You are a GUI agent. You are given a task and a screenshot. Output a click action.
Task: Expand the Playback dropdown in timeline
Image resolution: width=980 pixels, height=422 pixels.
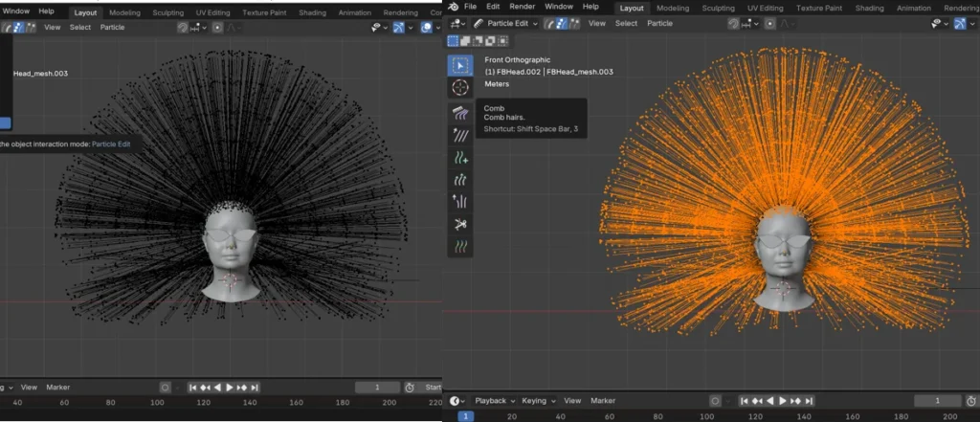tap(496, 401)
